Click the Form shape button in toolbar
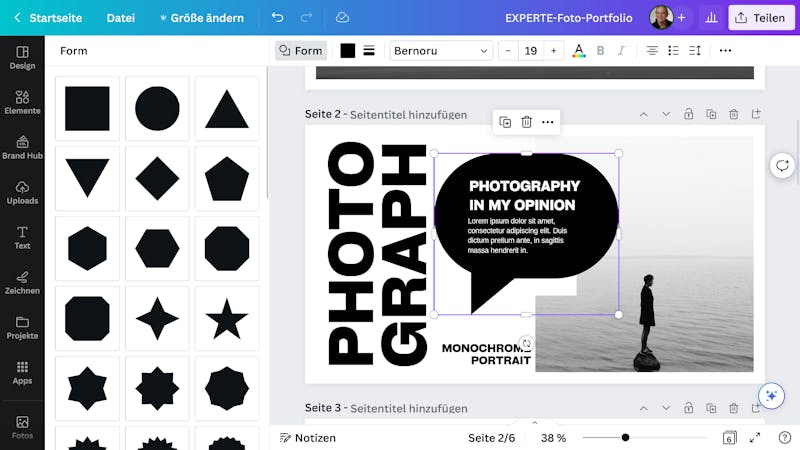The image size is (800, 450). click(x=301, y=51)
